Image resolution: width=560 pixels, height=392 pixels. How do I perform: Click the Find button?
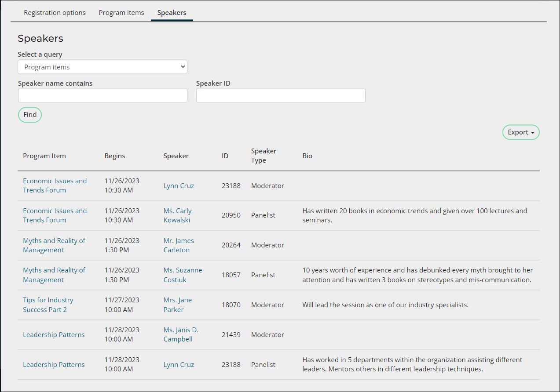coord(30,115)
